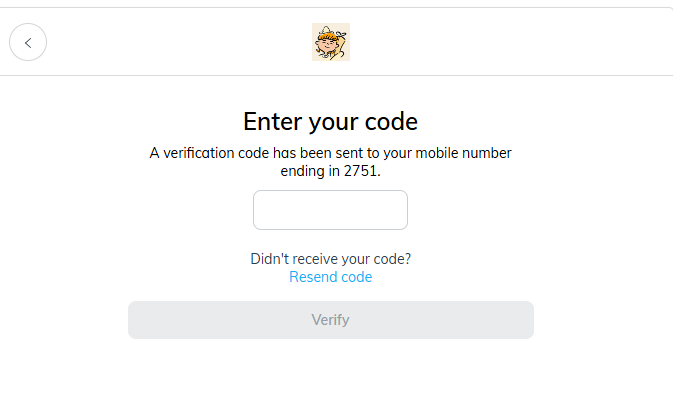Place cursor in the code text box
The image size is (673, 417).
(x=330, y=210)
